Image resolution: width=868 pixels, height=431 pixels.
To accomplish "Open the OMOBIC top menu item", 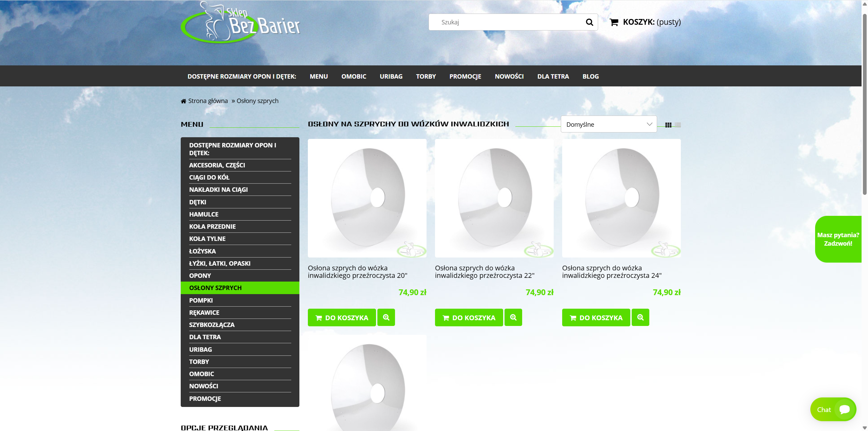I will 354,77.
